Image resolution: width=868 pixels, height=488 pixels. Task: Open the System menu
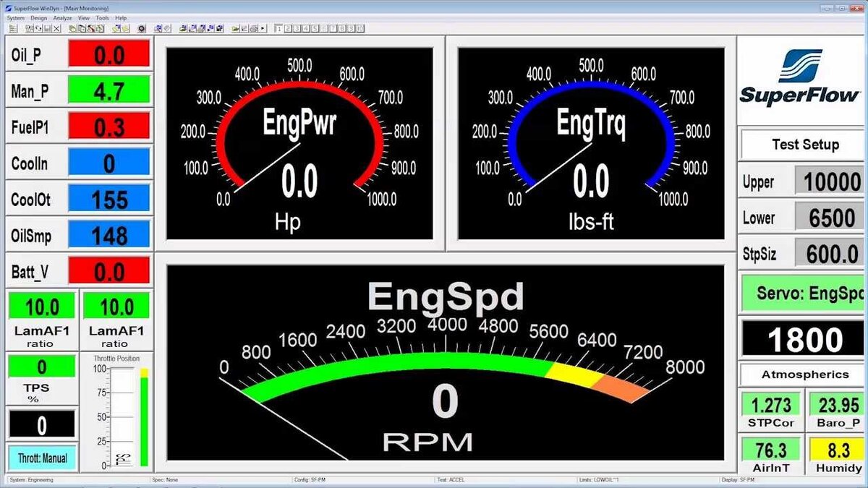tap(15, 17)
